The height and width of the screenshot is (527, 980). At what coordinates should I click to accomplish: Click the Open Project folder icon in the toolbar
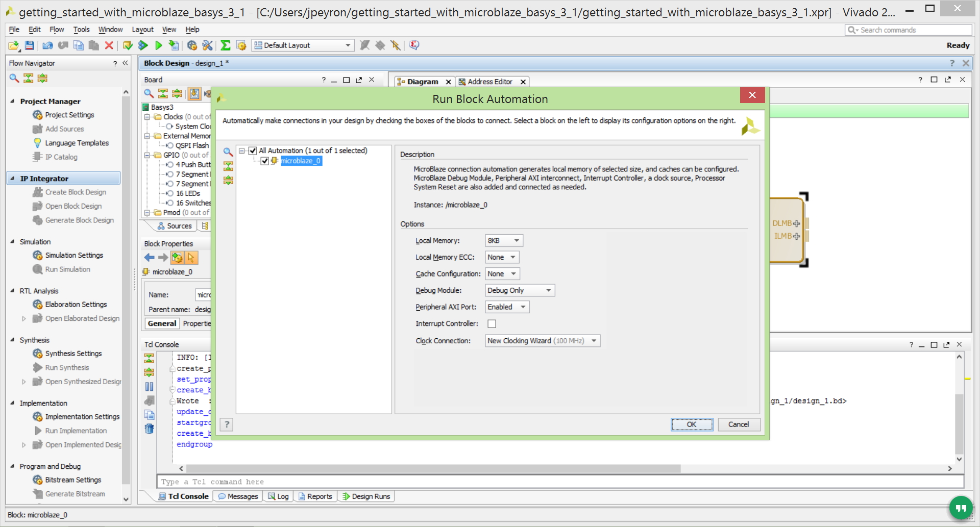pos(13,45)
